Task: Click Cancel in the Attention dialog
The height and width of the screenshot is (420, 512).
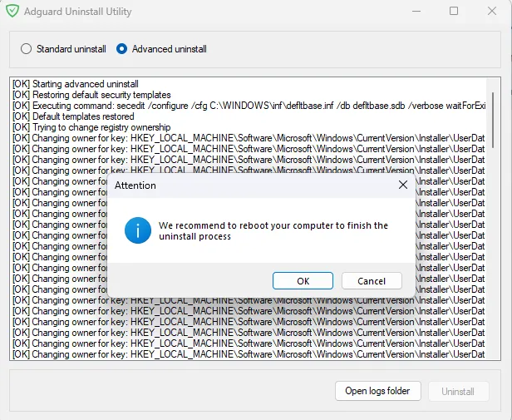Action: point(372,281)
